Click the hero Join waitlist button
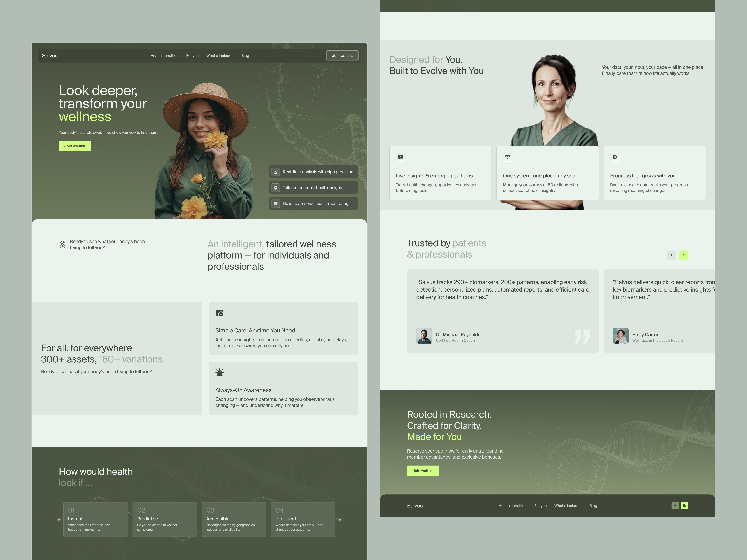Screen dimensions: 747x560 75,146
